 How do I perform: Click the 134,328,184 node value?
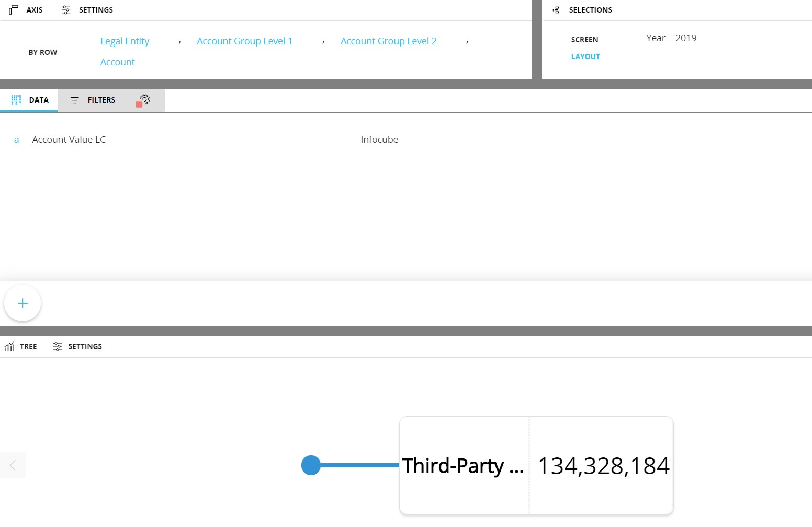click(x=603, y=466)
